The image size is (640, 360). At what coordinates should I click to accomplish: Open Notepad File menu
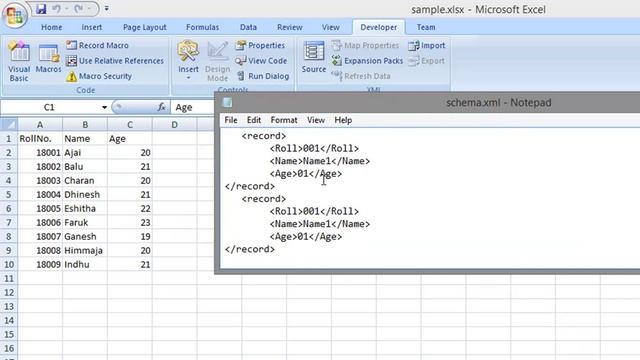[231, 120]
